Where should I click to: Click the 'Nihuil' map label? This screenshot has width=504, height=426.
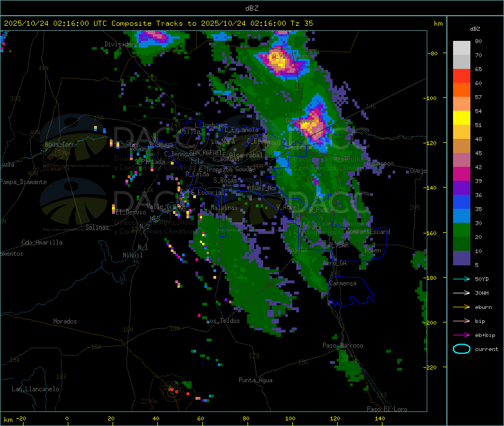(132, 255)
